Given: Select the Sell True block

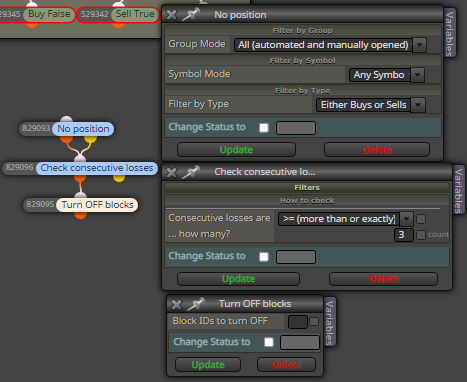Looking at the screenshot, I should click(135, 14).
